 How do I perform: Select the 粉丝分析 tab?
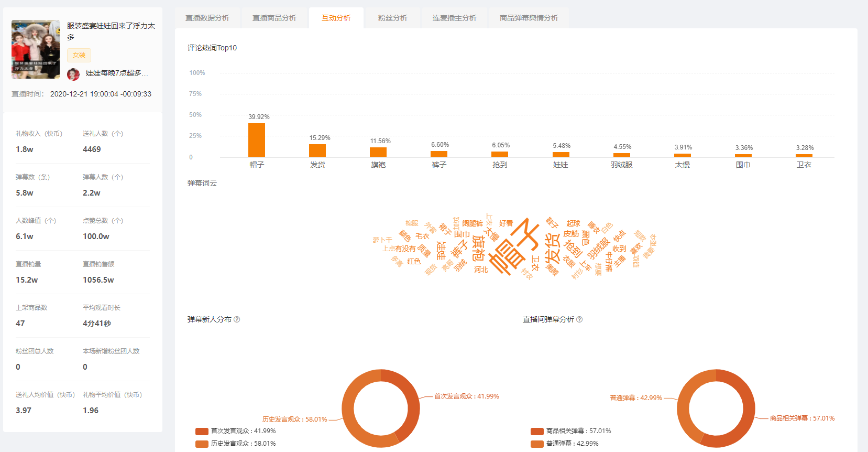(393, 18)
